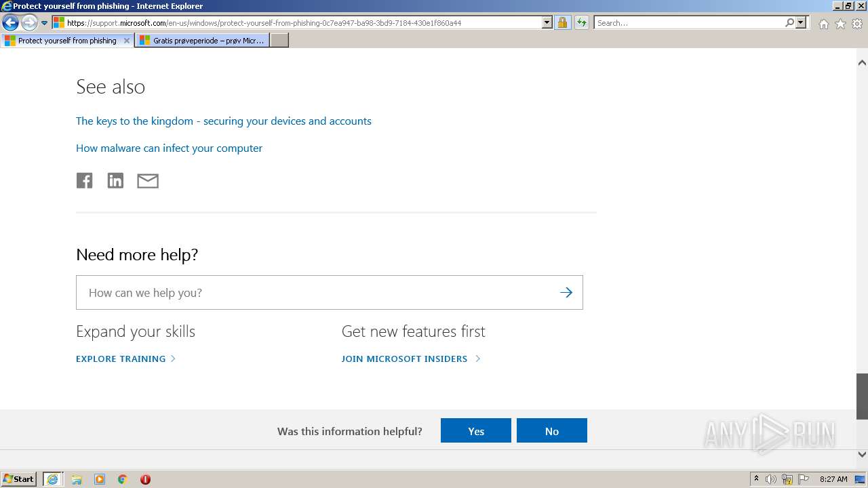
Task: Go forward with the Forward arrow button
Action: pyautogui.click(x=28, y=23)
